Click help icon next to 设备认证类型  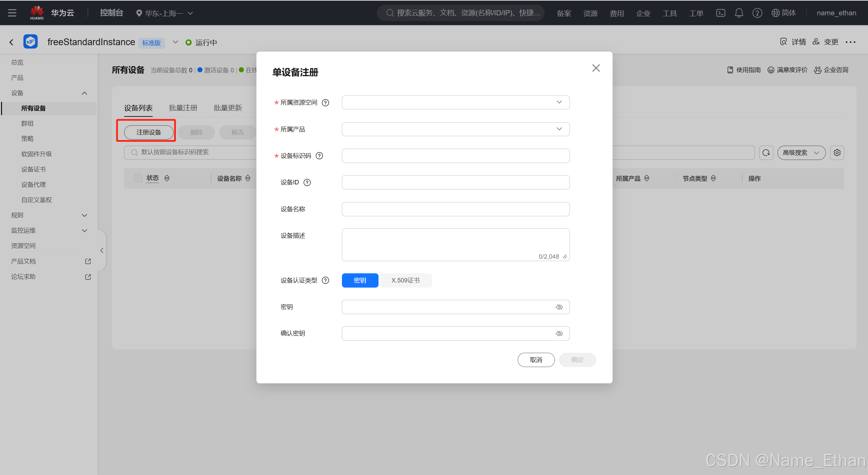coord(325,280)
